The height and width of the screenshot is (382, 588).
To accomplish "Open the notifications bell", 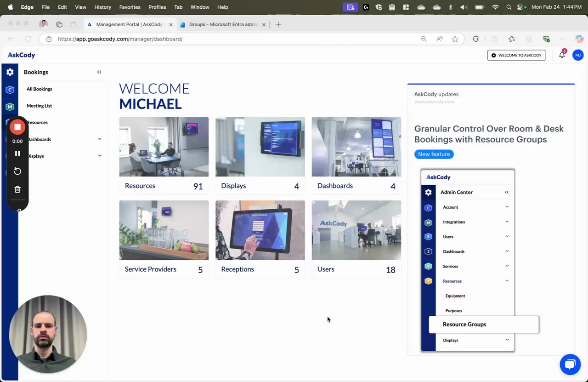I will coord(562,55).
